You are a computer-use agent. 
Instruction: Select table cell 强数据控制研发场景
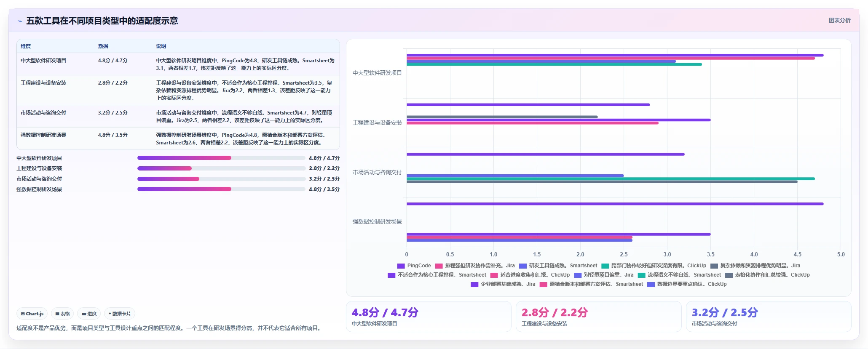pyautogui.click(x=43, y=135)
